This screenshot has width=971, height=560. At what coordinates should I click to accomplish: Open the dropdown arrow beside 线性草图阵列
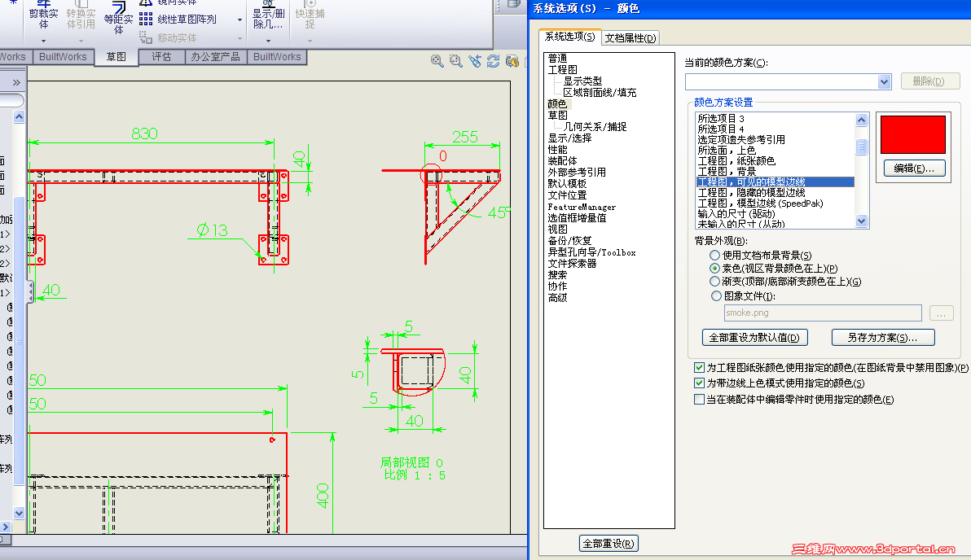coord(239,20)
